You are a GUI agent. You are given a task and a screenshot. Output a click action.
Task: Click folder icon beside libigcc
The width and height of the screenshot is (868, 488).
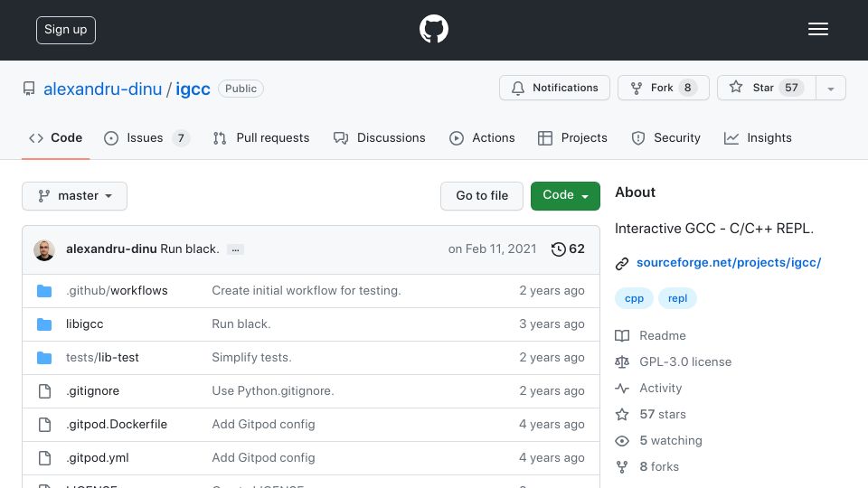pyautogui.click(x=44, y=324)
